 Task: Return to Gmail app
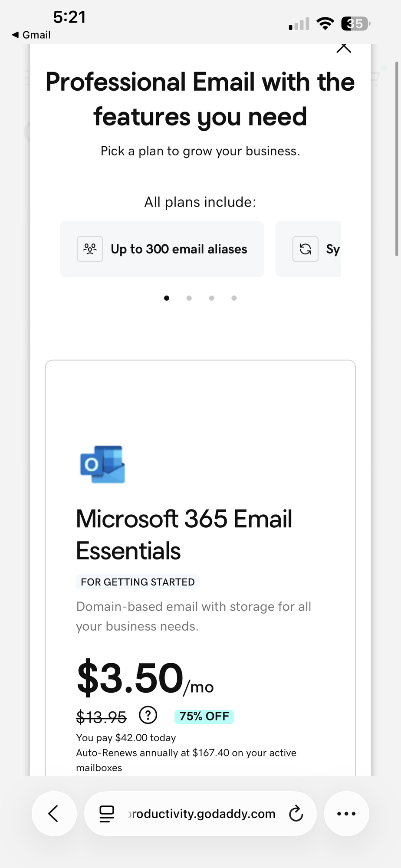[31, 35]
